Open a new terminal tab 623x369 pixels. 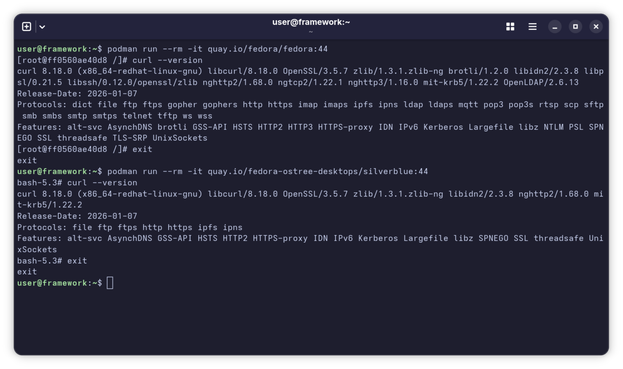tap(27, 27)
